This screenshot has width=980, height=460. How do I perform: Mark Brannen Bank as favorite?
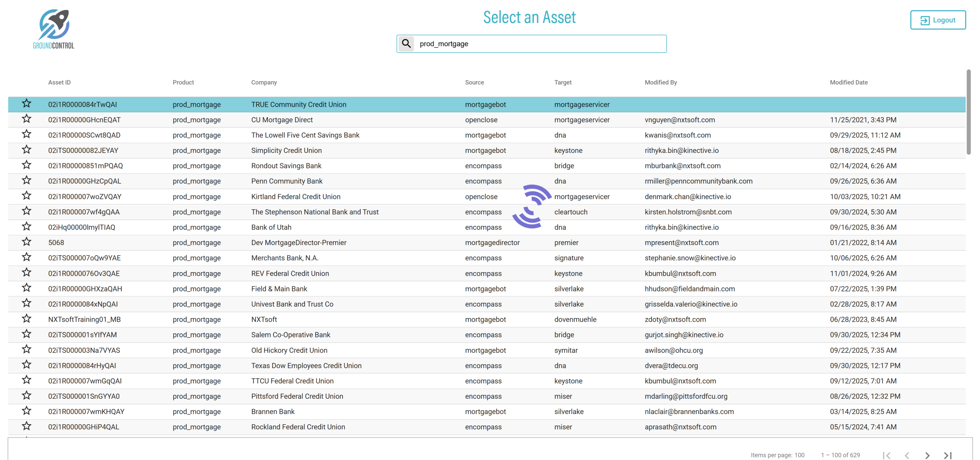(26, 411)
